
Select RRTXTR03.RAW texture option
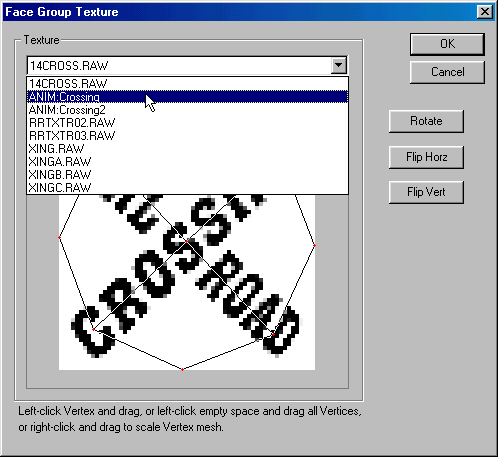tap(187, 136)
